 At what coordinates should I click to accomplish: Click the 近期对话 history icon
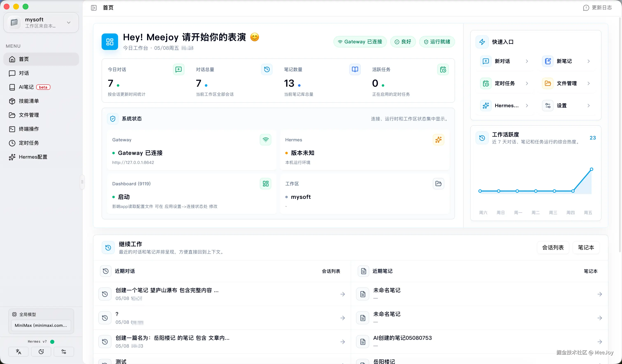(106, 271)
